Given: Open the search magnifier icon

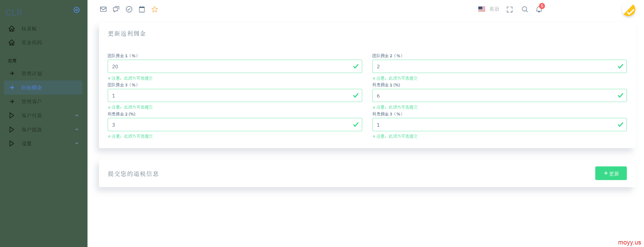Looking at the screenshot, I should [525, 9].
